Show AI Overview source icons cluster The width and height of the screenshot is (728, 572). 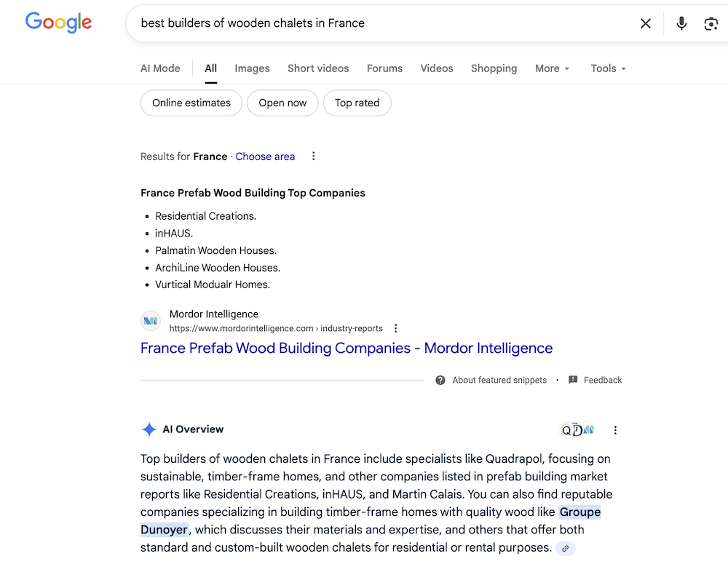point(577,430)
